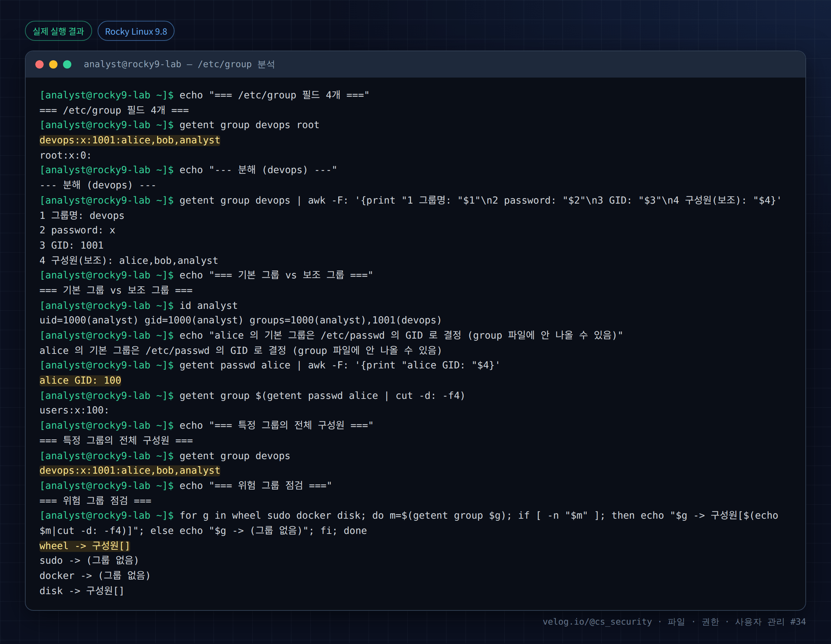Click the command 'id analyst'

(x=208, y=305)
